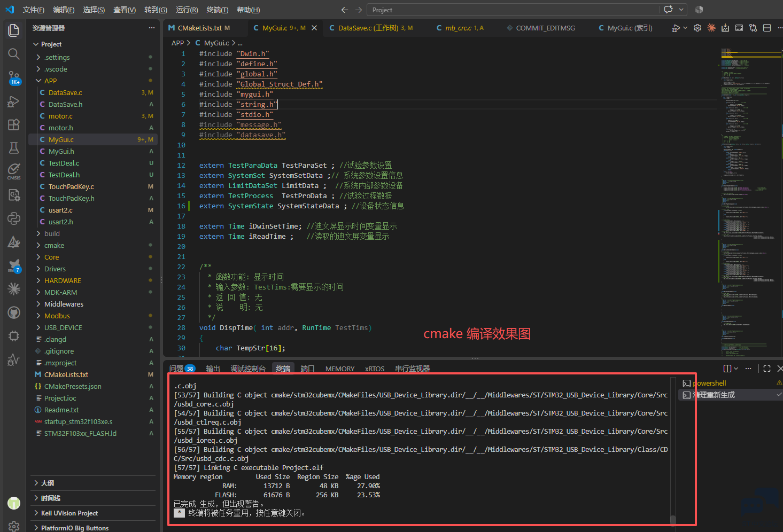The image size is (783, 532).
Task: Open the chip icon view in the activity bar
Action: click(14, 336)
